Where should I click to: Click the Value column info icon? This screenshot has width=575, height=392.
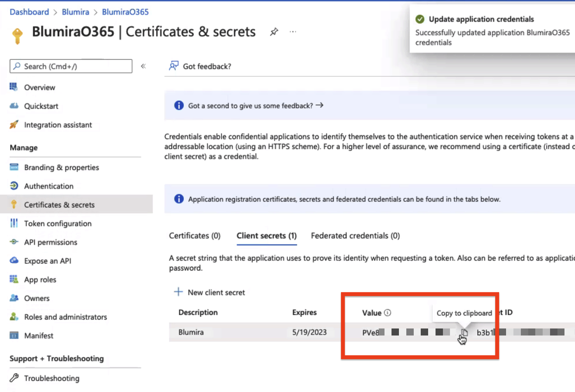click(x=387, y=313)
